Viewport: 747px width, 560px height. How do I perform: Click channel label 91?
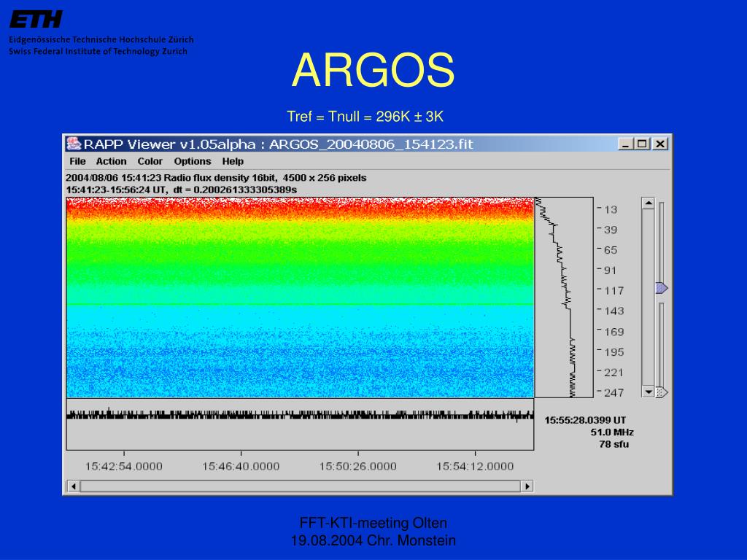coord(611,271)
